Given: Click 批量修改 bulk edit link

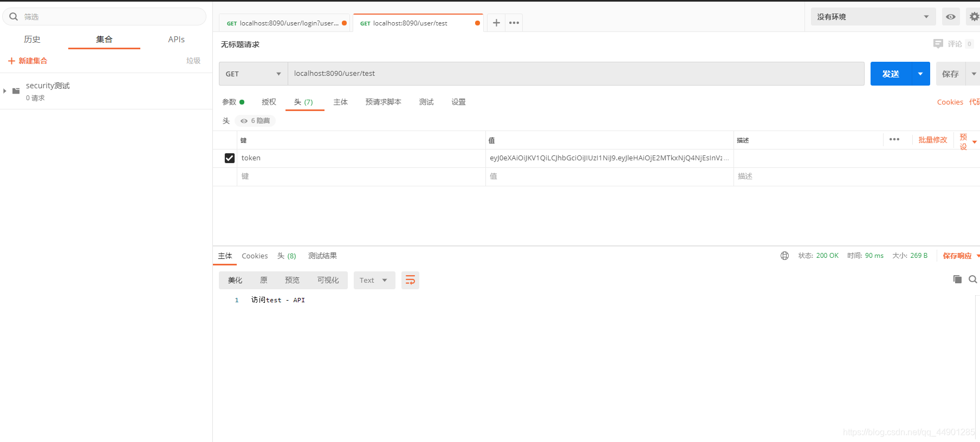Looking at the screenshot, I should click(x=933, y=140).
